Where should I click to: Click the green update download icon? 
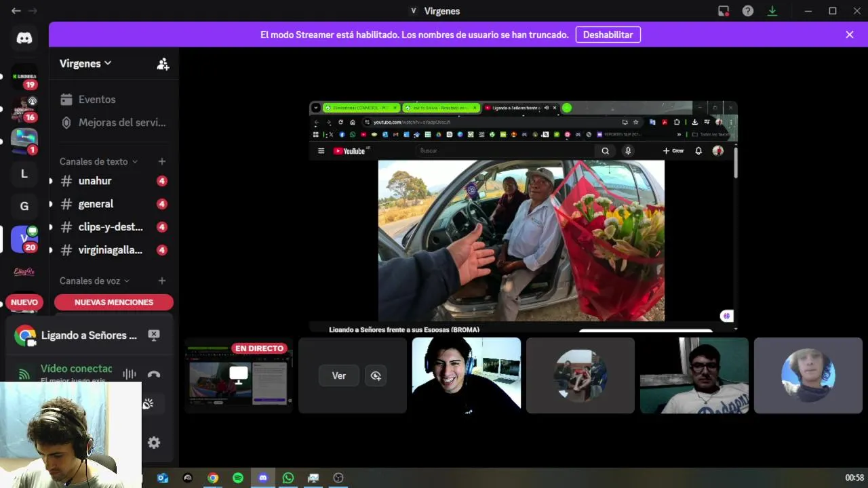coord(772,11)
